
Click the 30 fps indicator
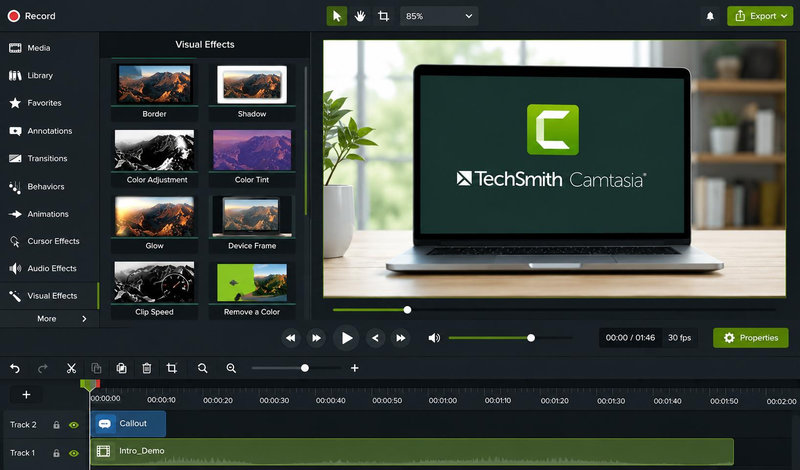(x=680, y=338)
